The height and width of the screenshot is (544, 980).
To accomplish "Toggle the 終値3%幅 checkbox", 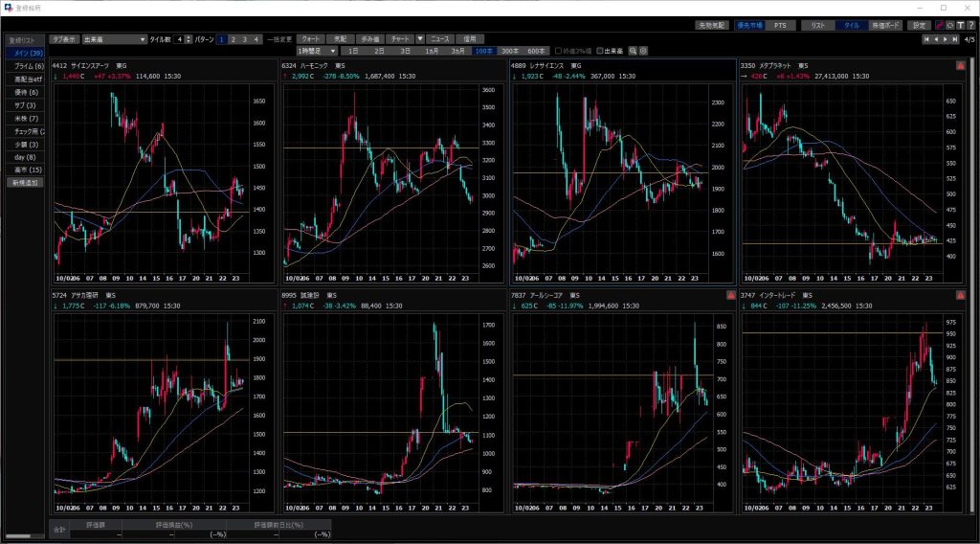I will pos(558,50).
